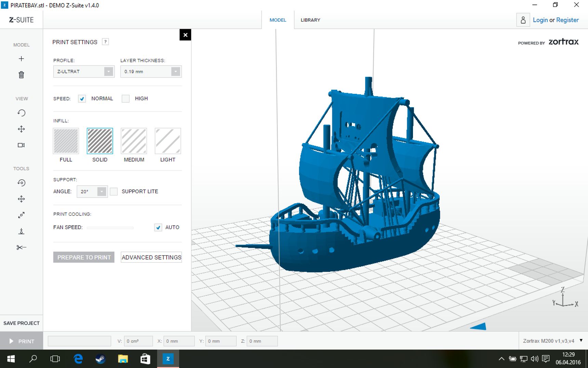The height and width of the screenshot is (368, 588).
Task: Open the Zortrax M200 printer selector
Action: pos(552,341)
